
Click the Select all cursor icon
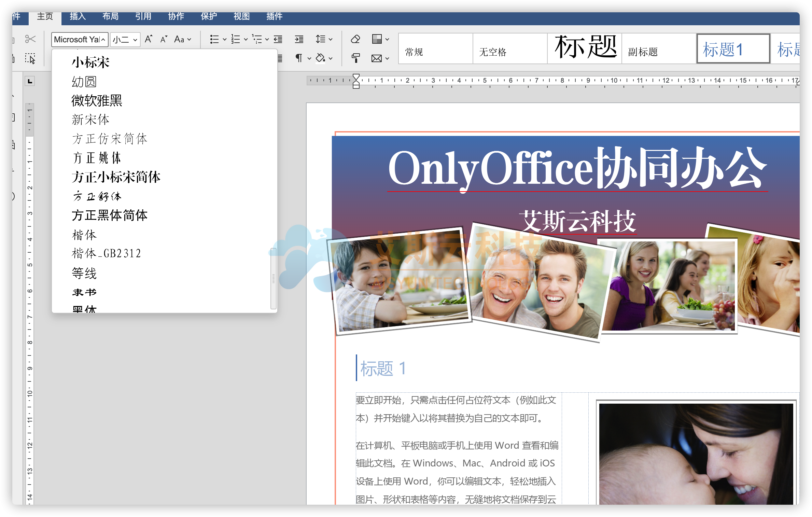point(30,58)
